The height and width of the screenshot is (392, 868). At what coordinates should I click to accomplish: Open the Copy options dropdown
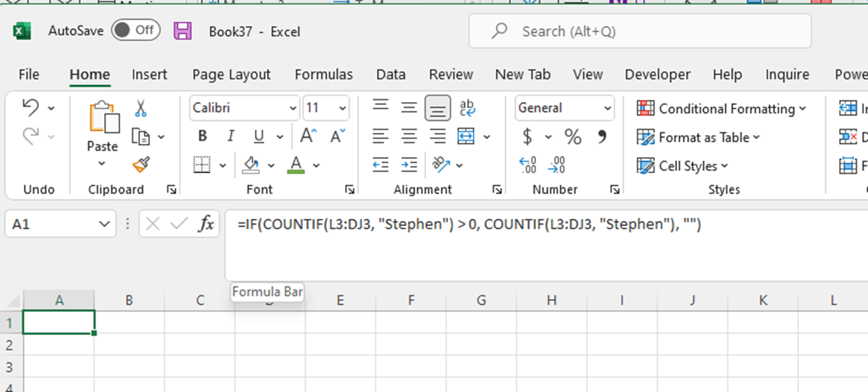(x=161, y=137)
